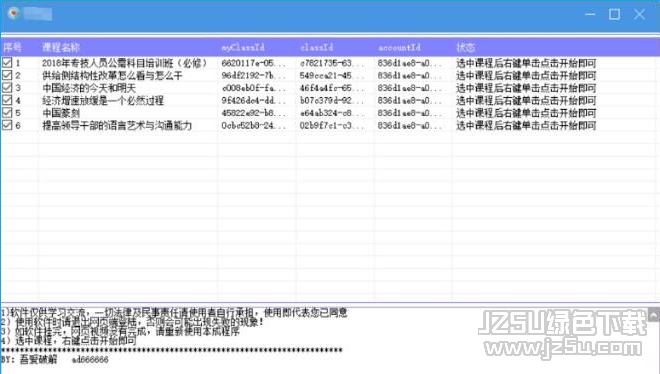Toggle checkbox for 经济增速放缓是一个必然过程
Screen dimensions: 660x374
(7, 100)
